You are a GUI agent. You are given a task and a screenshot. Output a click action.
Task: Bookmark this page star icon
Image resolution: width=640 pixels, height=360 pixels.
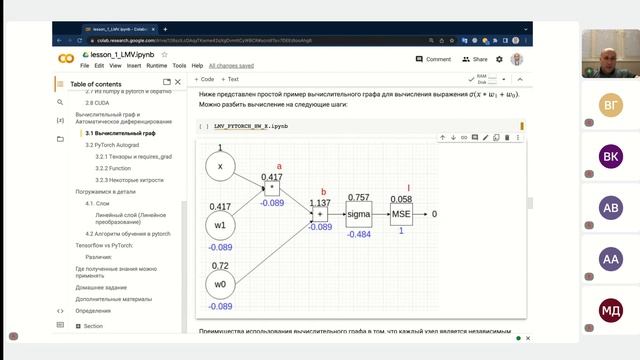pyautogui.click(x=452, y=40)
